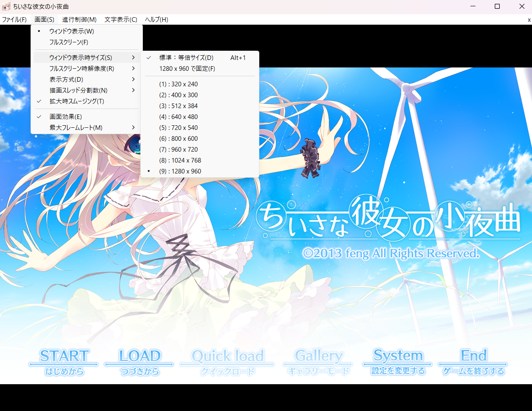
Task: Select window size (9) : 1280 x 960
Action: tap(200, 171)
